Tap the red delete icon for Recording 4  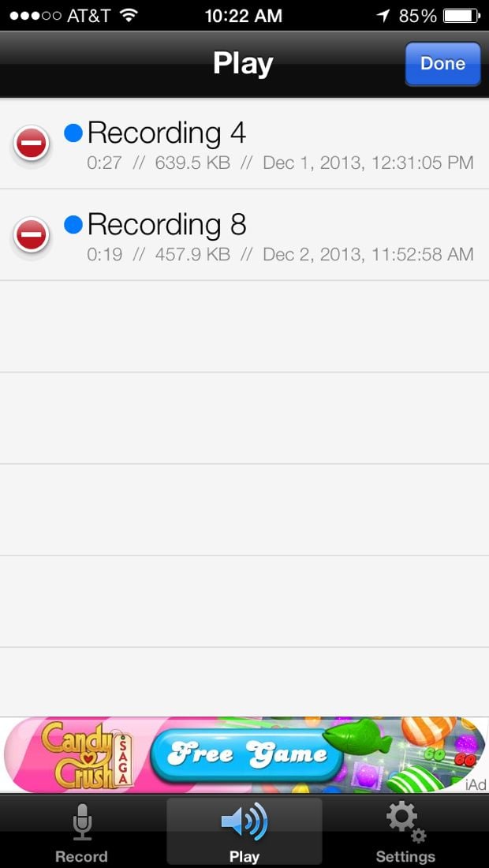click(32, 144)
